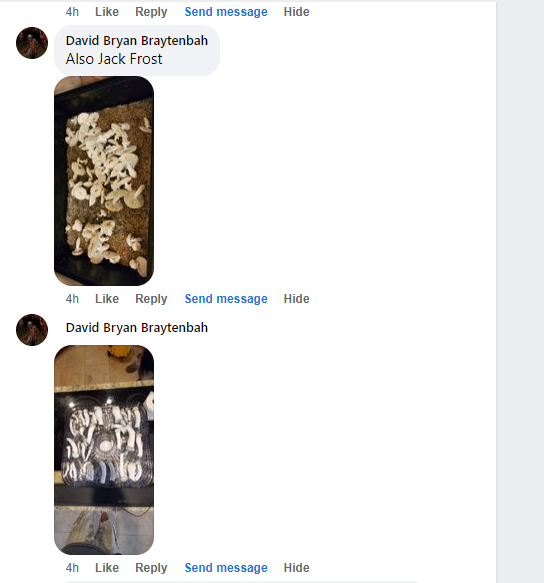544x583 pixels.
Task: Reply to the dehydrator photo comment
Action: click(x=151, y=567)
